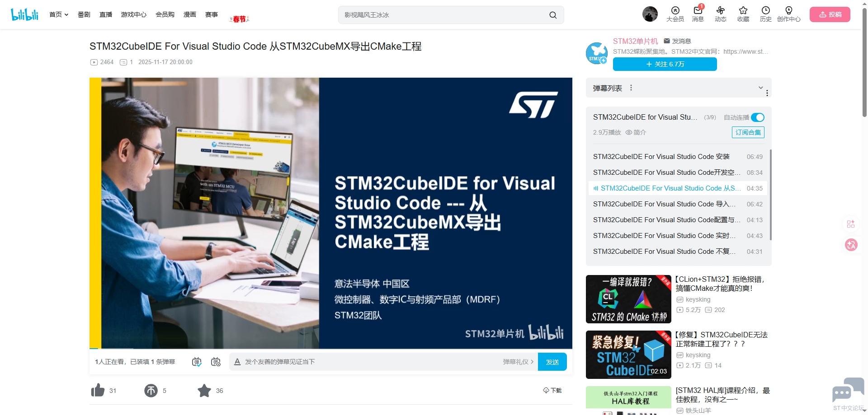Show the collection 简介 description
Viewport: 868px width, 415px height.
click(x=636, y=132)
